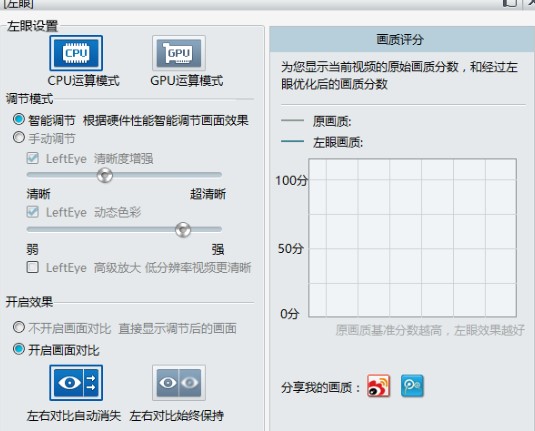Enable LeftEye 高级放大 checkbox
Image resolution: width=535 pixels, height=431 pixels.
point(32,267)
